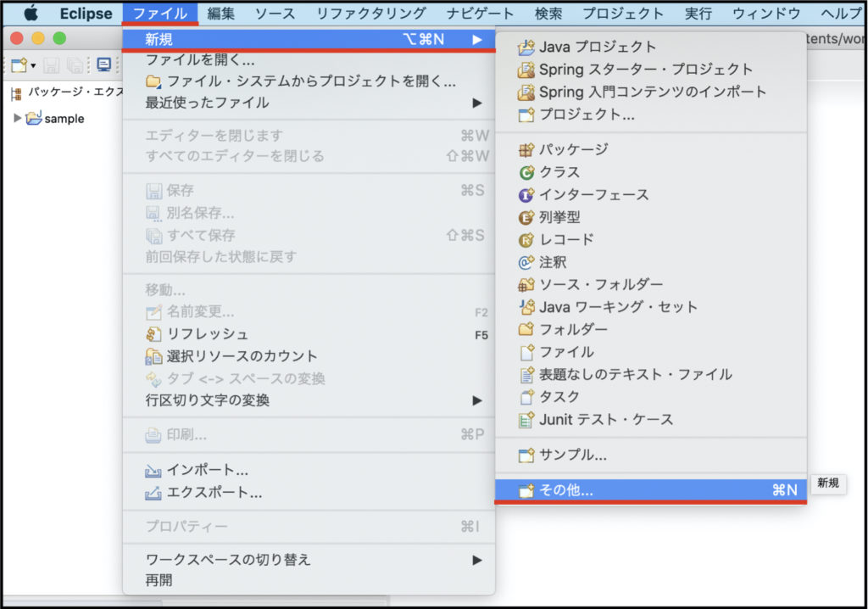Open the Eclipse application menu
The width and height of the screenshot is (868, 609).
[x=86, y=14]
